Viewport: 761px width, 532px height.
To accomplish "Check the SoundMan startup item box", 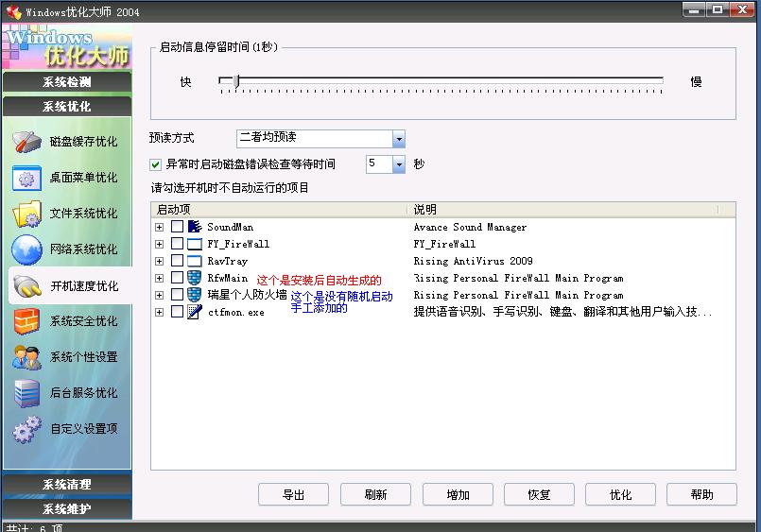I will click(177, 227).
